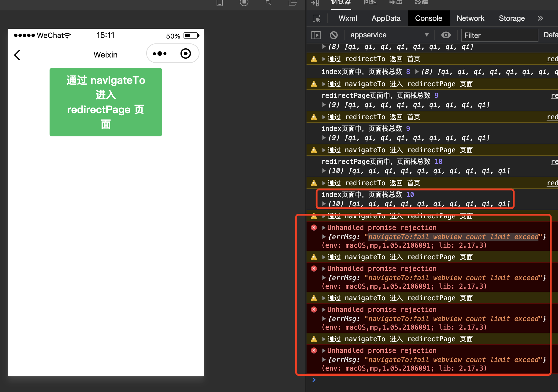The width and height of the screenshot is (558, 392).
Task: Focus the console Filter input field
Action: [500, 35]
